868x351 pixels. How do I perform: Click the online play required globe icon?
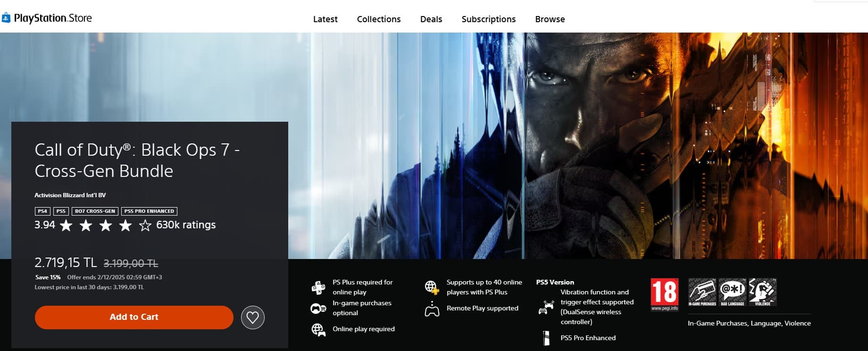[x=318, y=330]
